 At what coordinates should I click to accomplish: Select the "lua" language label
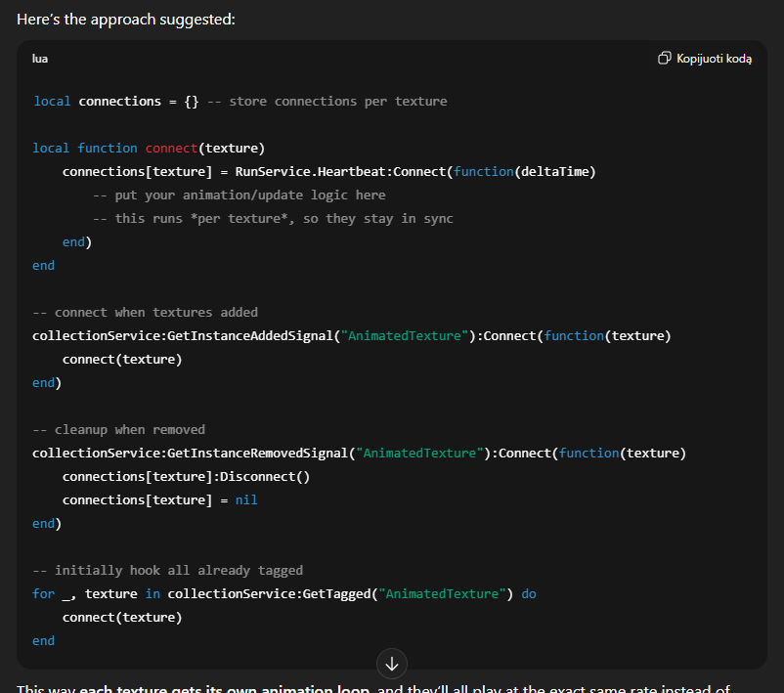pos(39,58)
